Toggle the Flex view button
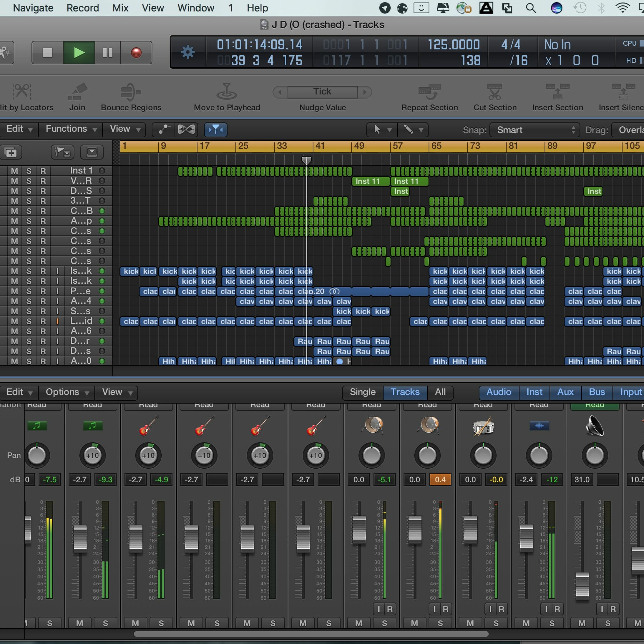The width and height of the screenshot is (644, 644). coord(186,129)
